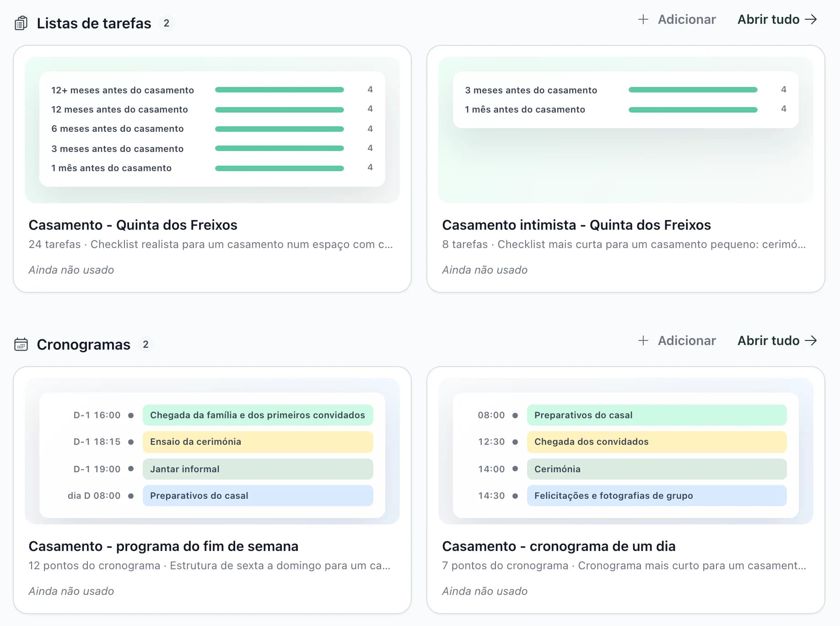The height and width of the screenshot is (626, 840).
Task: Click Ainda não usado under Casamento - Quinta dos Freixos
Action: point(71,270)
